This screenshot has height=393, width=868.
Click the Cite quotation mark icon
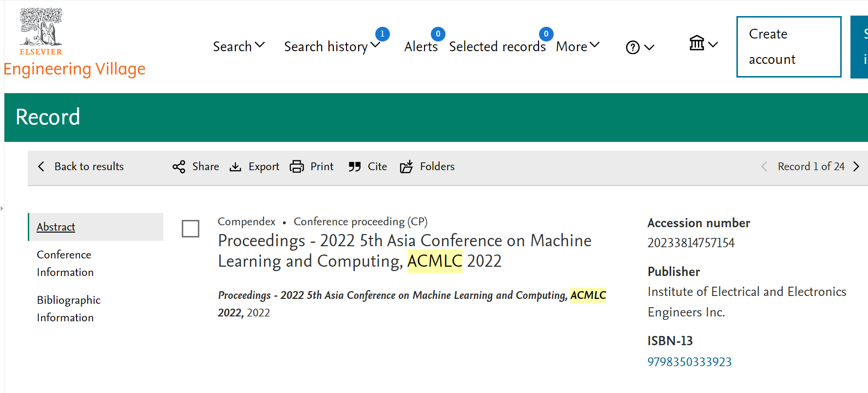tap(355, 167)
